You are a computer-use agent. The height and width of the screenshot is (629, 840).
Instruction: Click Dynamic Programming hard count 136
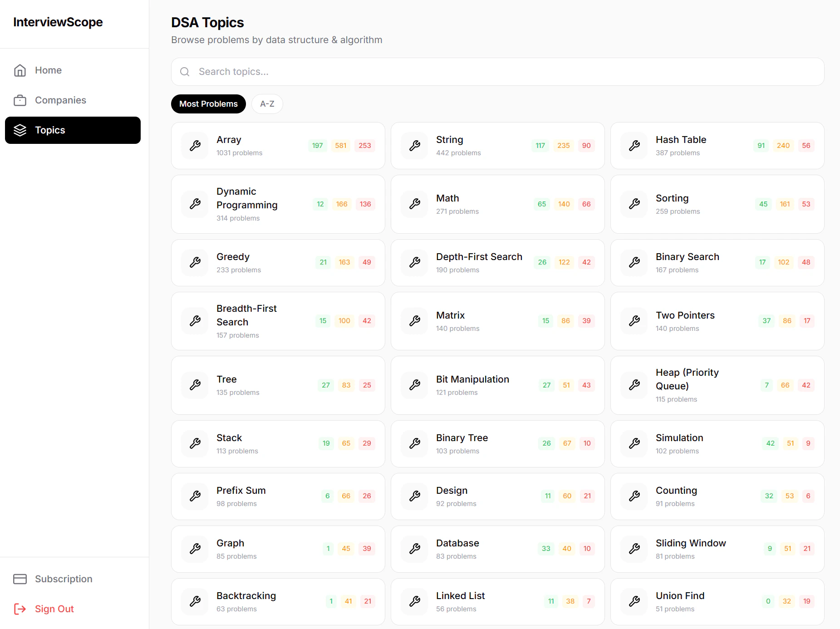[365, 204]
